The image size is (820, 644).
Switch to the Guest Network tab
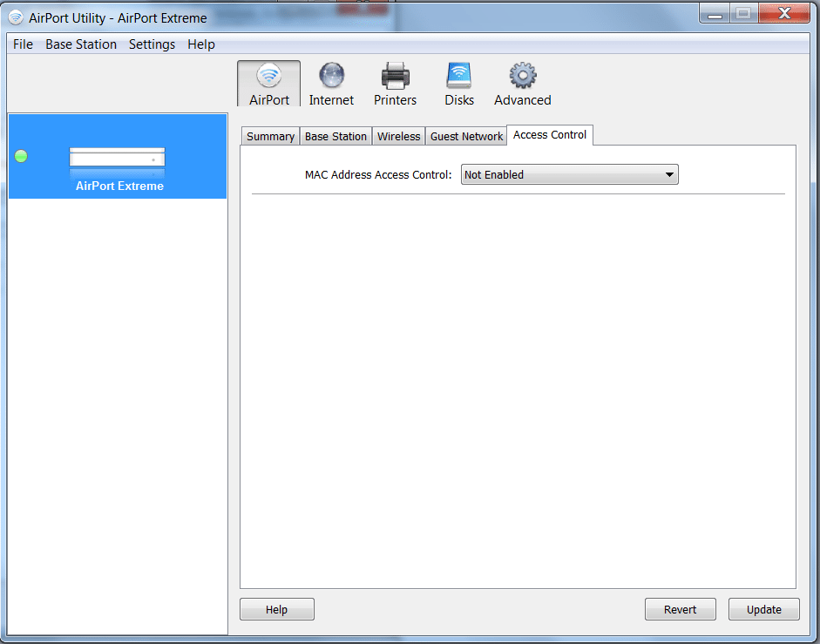pos(466,137)
